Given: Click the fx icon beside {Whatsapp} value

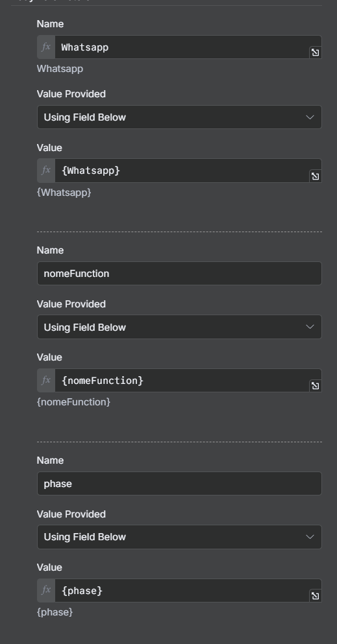Looking at the screenshot, I should [46, 171].
